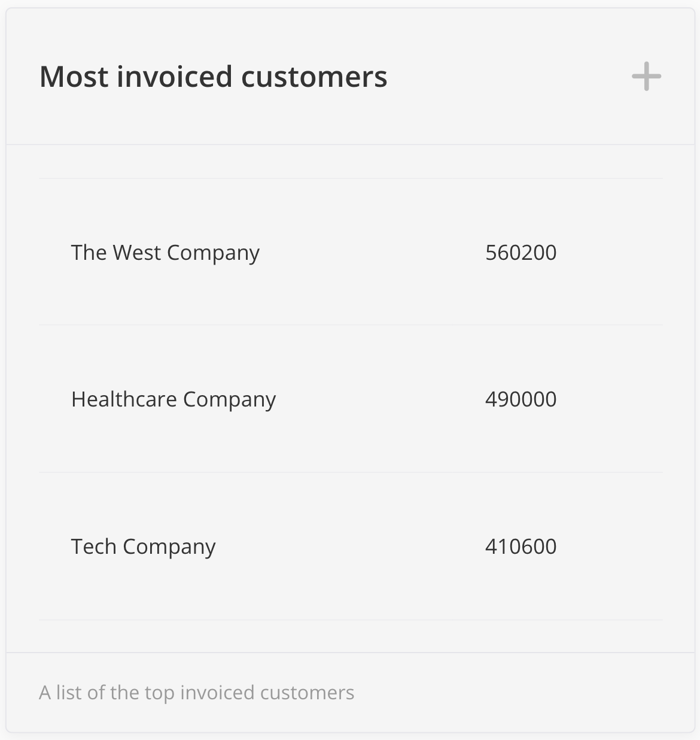This screenshot has height=740, width=700.
Task: Click the plus icon in widget header
Action: point(646,77)
